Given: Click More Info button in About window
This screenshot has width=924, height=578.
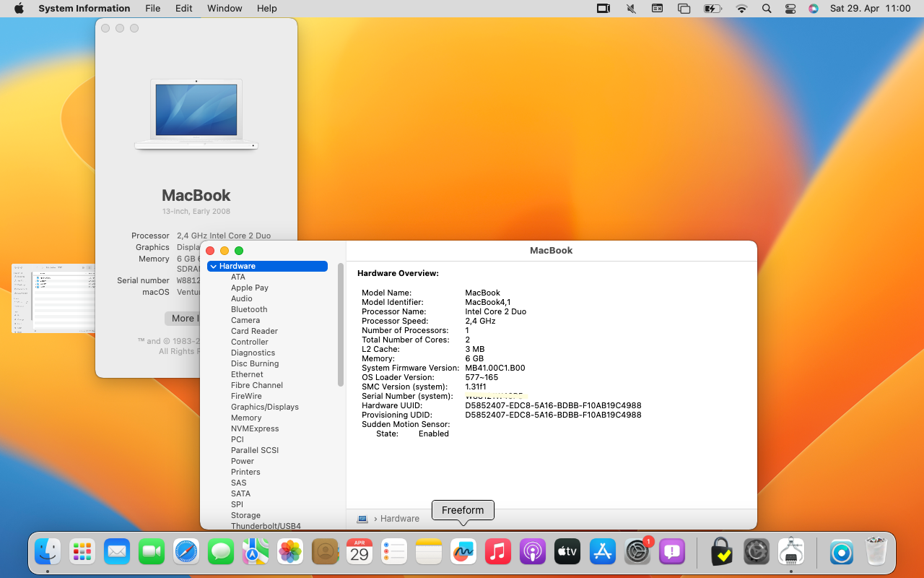Looking at the screenshot, I should pos(183,319).
